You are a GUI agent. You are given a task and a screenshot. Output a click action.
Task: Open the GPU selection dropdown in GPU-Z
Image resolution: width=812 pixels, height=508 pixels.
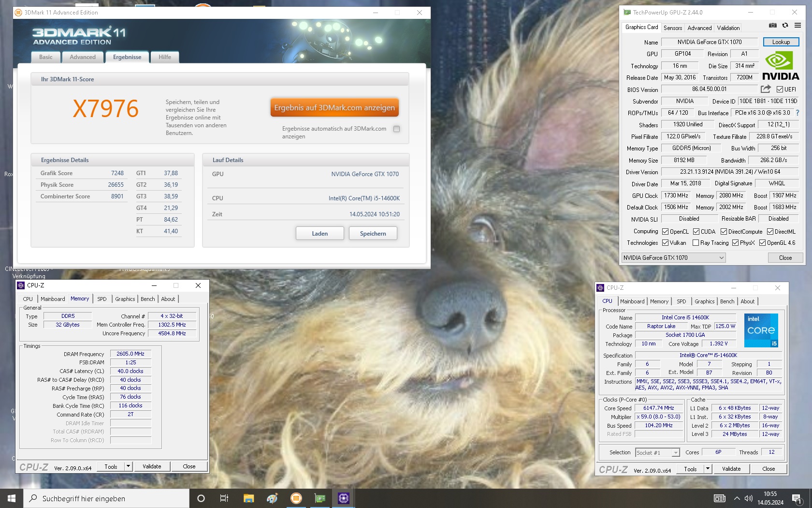(x=674, y=258)
